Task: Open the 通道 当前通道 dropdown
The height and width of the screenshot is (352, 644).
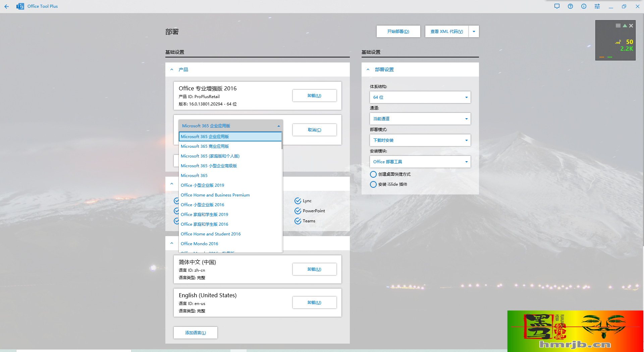Action: tap(420, 119)
